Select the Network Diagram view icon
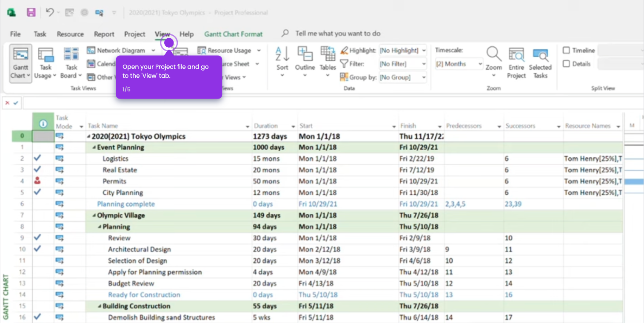 coord(91,50)
